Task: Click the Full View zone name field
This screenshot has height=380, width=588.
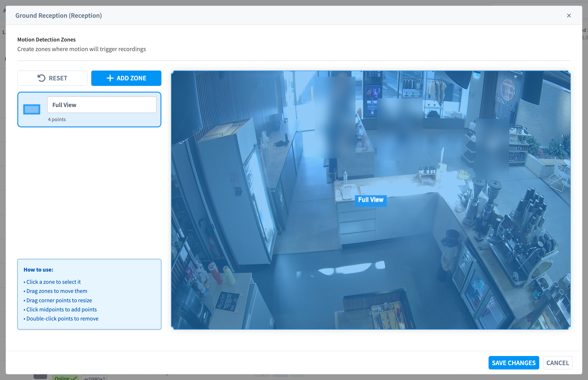Action: point(102,105)
